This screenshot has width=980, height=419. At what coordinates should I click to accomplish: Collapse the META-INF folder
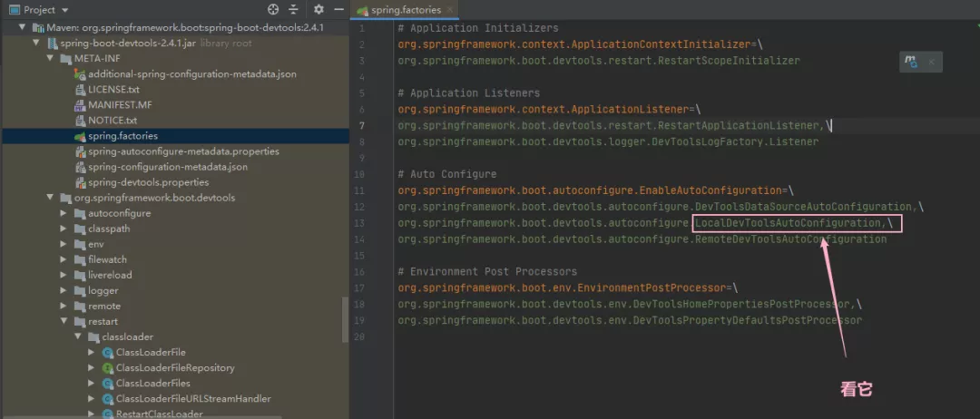pyautogui.click(x=50, y=59)
